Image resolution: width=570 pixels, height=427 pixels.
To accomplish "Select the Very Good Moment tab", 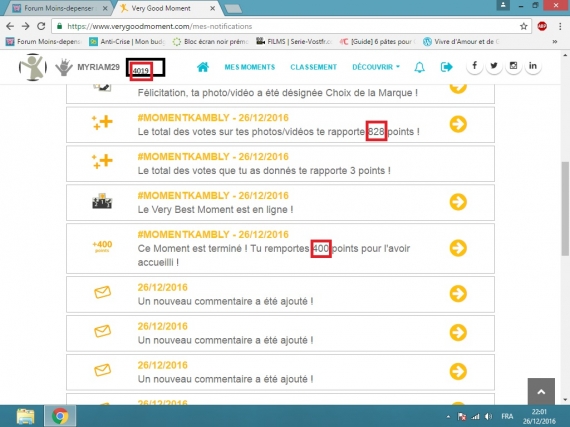I will pos(168,8).
